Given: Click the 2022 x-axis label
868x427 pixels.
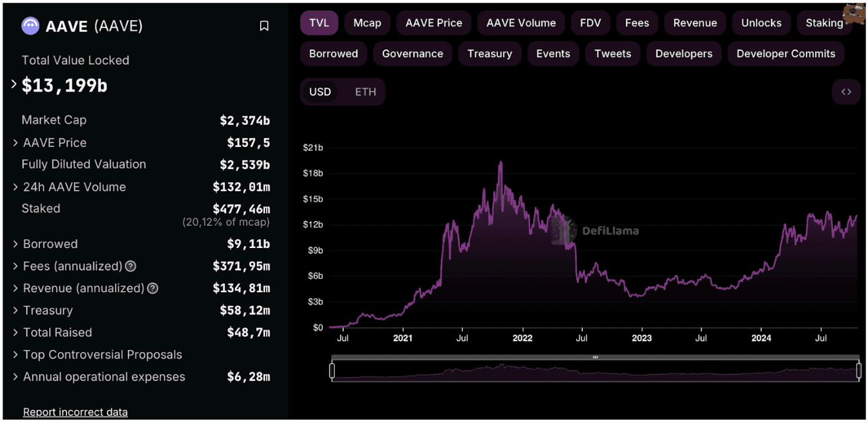Looking at the screenshot, I should (x=523, y=338).
